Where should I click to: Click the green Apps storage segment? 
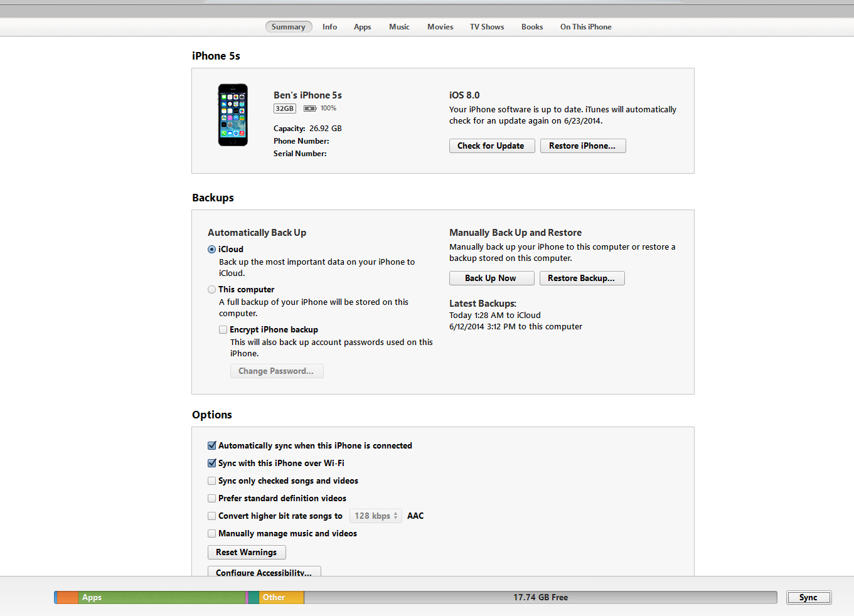162,597
